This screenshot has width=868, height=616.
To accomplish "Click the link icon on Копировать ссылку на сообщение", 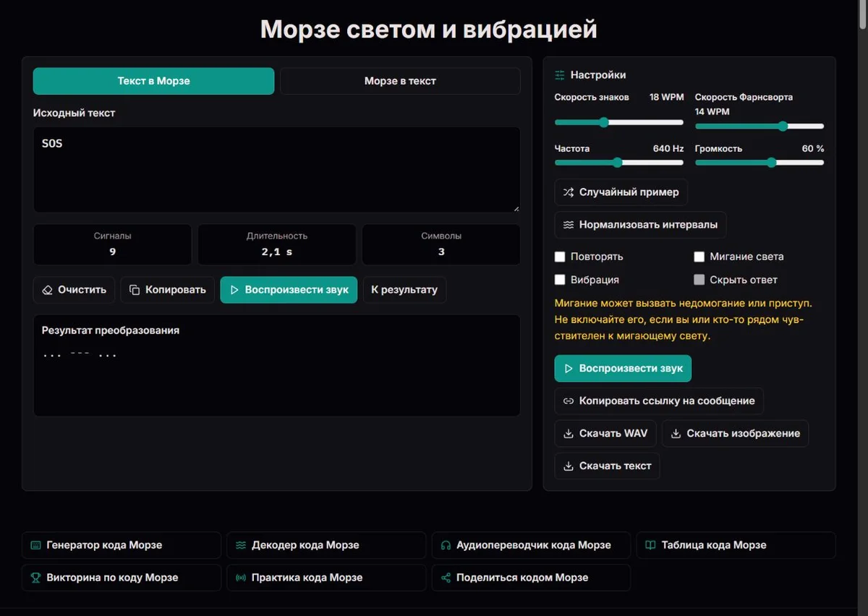I will tap(569, 401).
